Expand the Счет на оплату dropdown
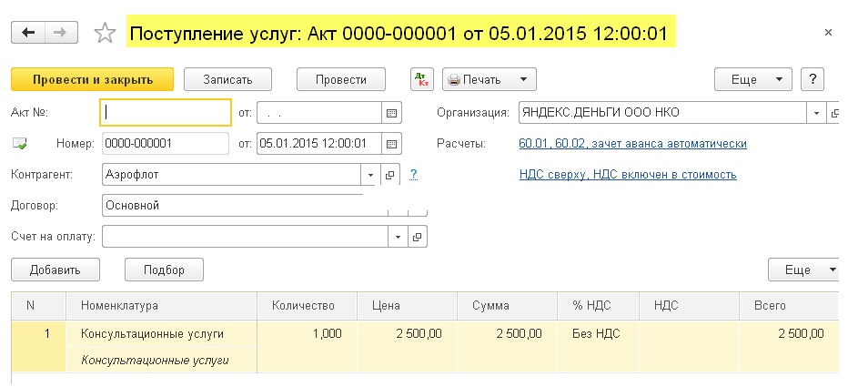The height and width of the screenshot is (387, 868). pos(398,237)
